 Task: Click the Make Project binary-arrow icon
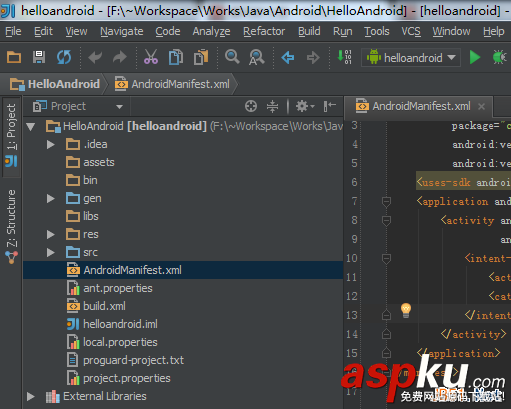pos(344,57)
